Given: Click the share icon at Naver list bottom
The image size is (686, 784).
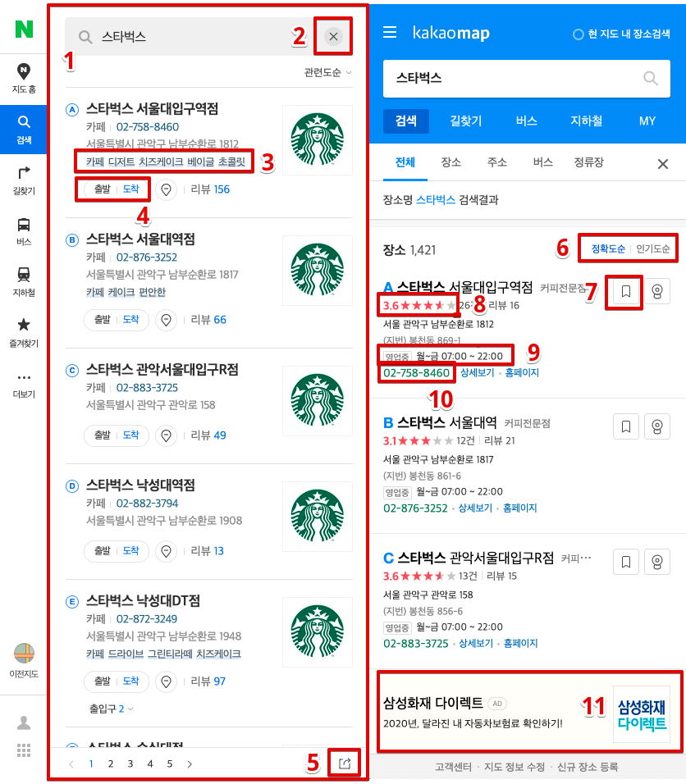Looking at the screenshot, I should (x=345, y=763).
